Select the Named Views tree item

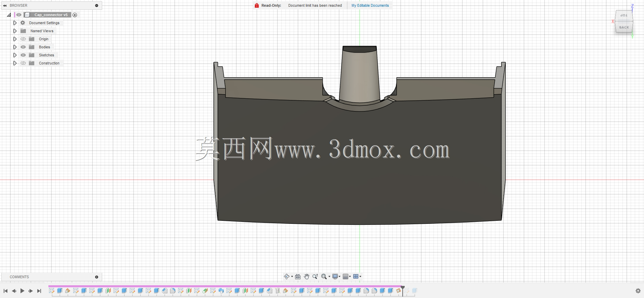tap(42, 31)
